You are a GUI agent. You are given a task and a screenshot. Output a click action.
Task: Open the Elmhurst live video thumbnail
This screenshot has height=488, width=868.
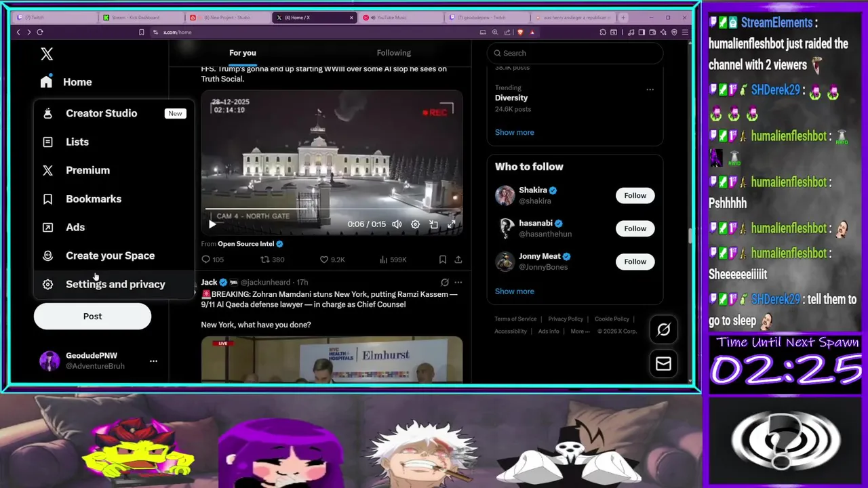[x=332, y=359]
